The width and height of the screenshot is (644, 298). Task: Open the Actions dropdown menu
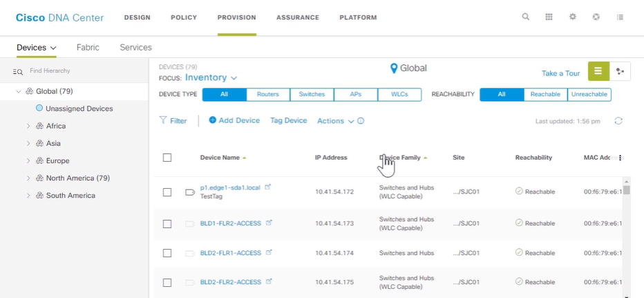(x=335, y=121)
